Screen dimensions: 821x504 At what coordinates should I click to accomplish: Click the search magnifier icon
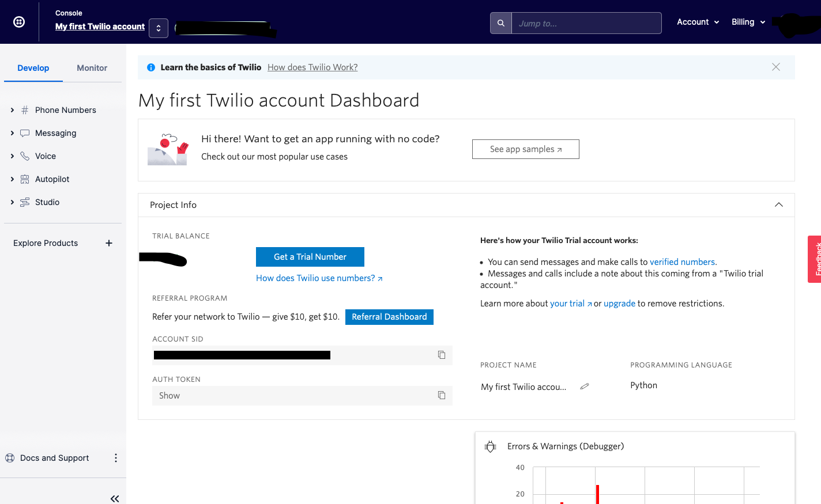click(x=501, y=23)
